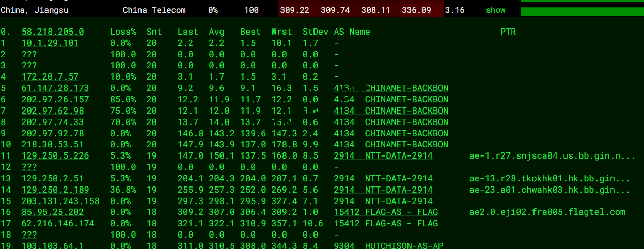Open hop 9 address 202.97.92.78
Screen dimensions: 644x249
pyautogui.click(x=53, y=134)
